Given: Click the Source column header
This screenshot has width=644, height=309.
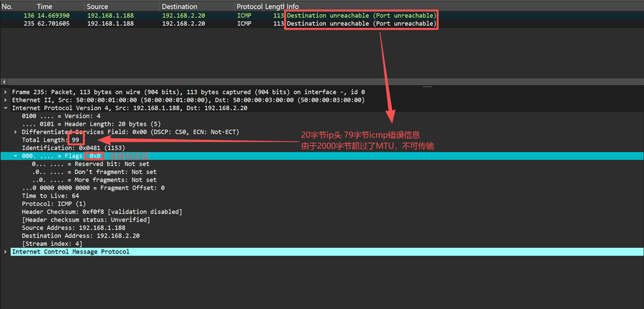Looking at the screenshot, I should (x=97, y=6).
